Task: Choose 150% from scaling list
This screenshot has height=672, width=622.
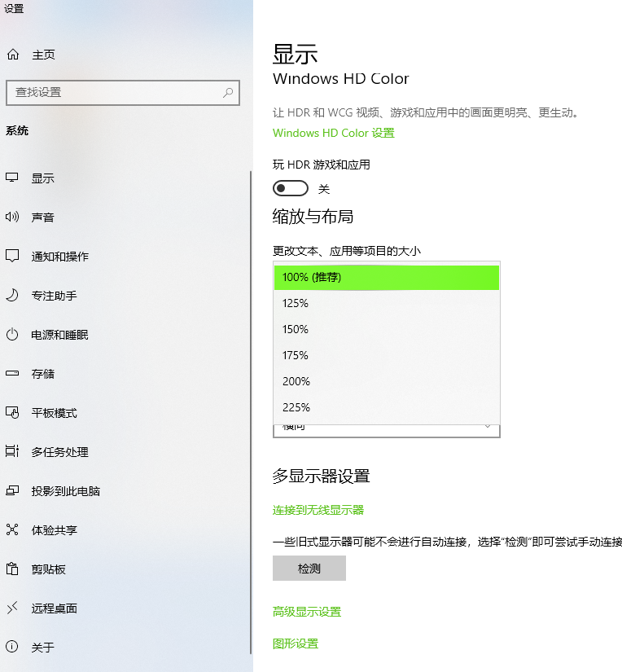Action: 387,330
